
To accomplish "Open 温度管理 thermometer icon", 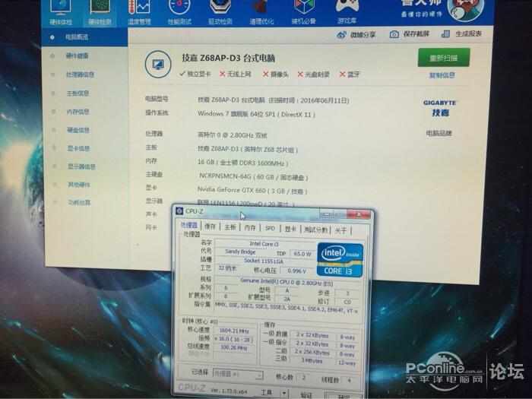I will (x=139, y=13).
